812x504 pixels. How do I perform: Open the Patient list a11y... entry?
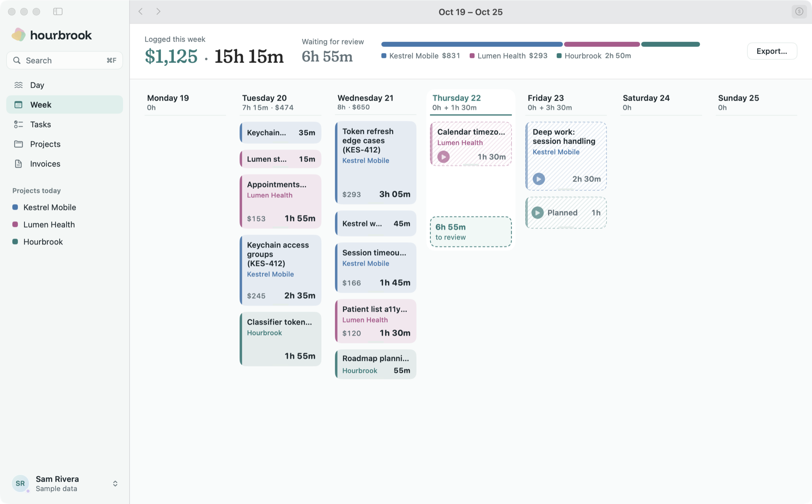pos(376,321)
